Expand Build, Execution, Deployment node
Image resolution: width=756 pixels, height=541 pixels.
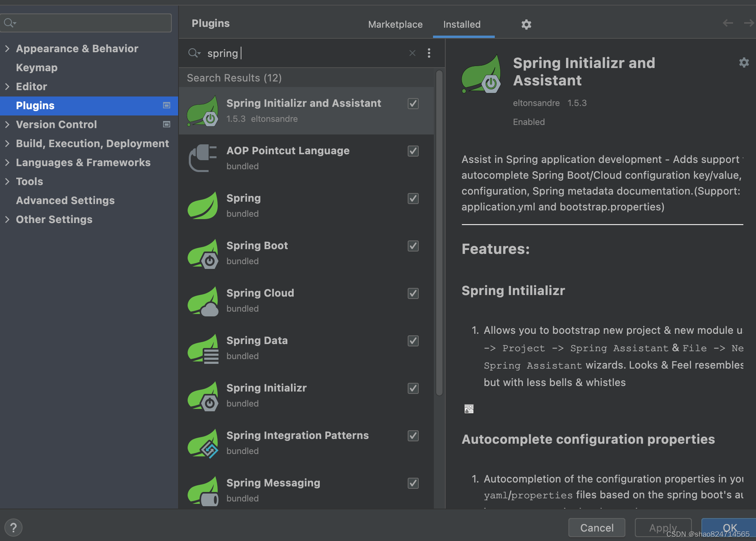click(x=7, y=143)
